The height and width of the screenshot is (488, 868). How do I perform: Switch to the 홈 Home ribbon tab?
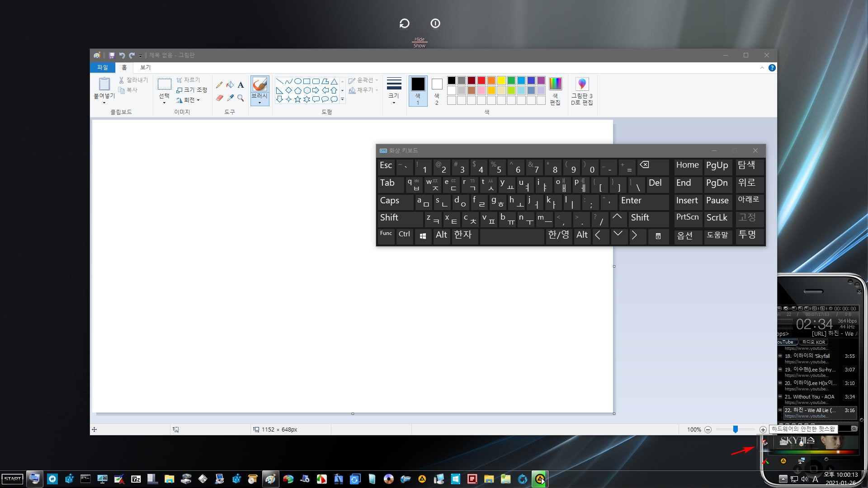pyautogui.click(x=124, y=67)
